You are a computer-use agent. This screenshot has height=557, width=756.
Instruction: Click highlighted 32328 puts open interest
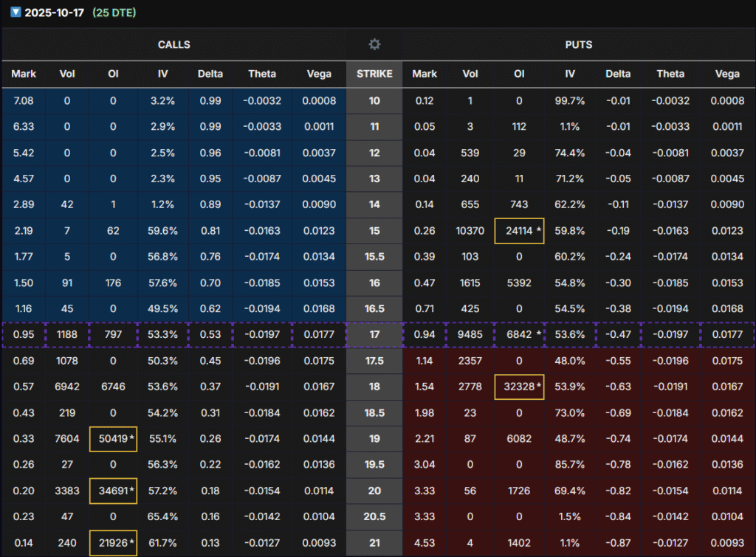click(x=519, y=387)
